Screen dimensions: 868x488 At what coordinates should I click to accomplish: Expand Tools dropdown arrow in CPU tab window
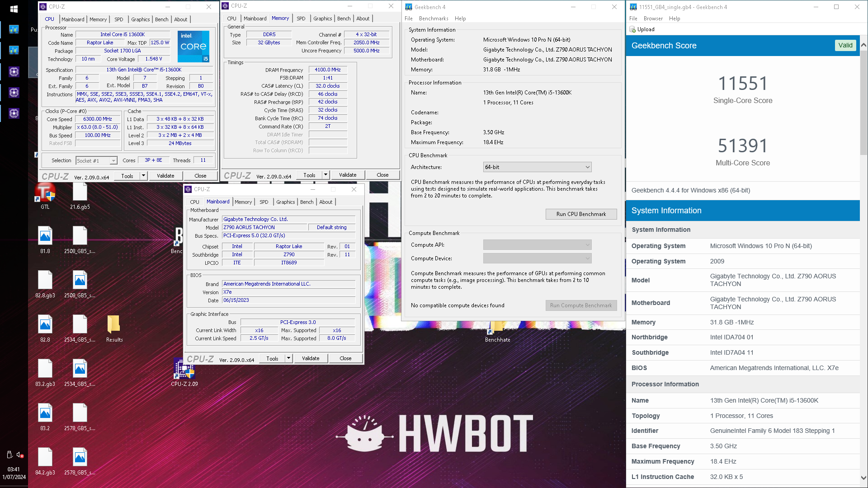tap(144, 176)
